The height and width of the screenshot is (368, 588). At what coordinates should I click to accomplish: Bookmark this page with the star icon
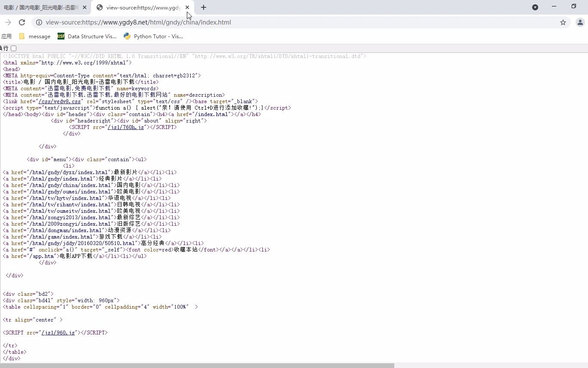coord(563,22)
